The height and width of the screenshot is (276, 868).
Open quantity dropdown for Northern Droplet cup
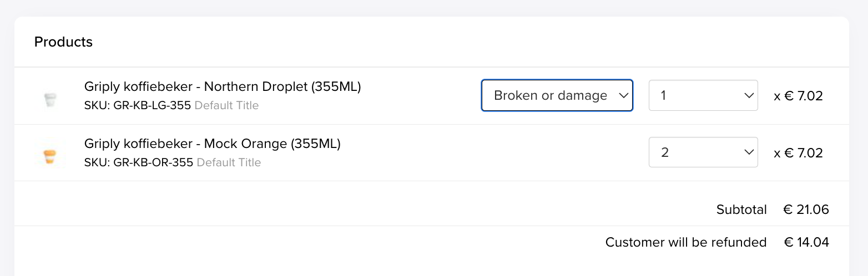(703, 95)
